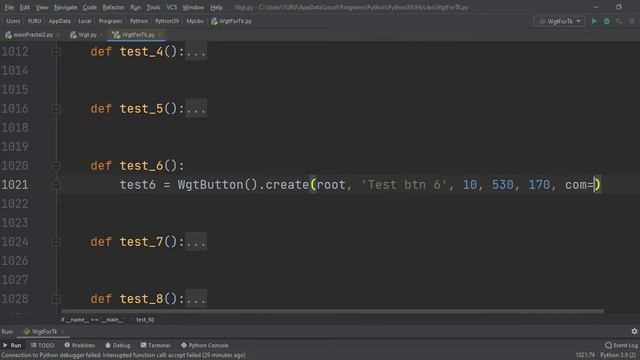The height and width of the screenshot is (360, 640).
Task: Collapse the test_6 function
Action: click(56, 166)
